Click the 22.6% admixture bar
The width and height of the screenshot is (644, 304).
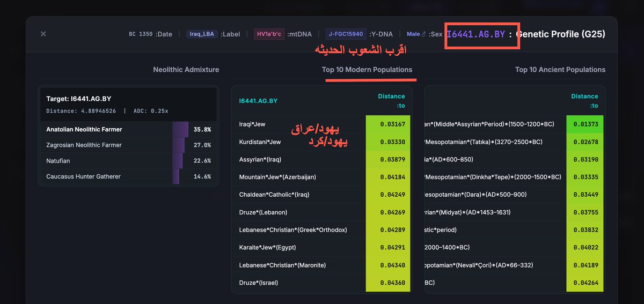(178, 161)
